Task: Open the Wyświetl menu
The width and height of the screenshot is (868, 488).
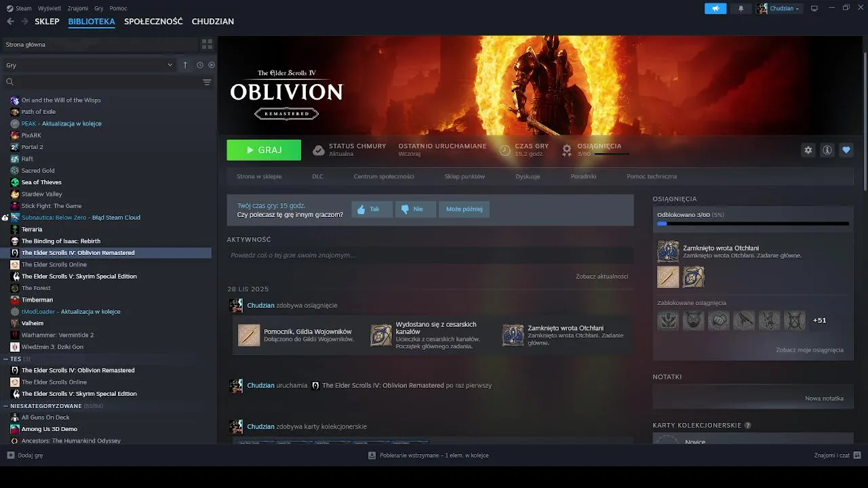Action: click(x=49, y=8)
